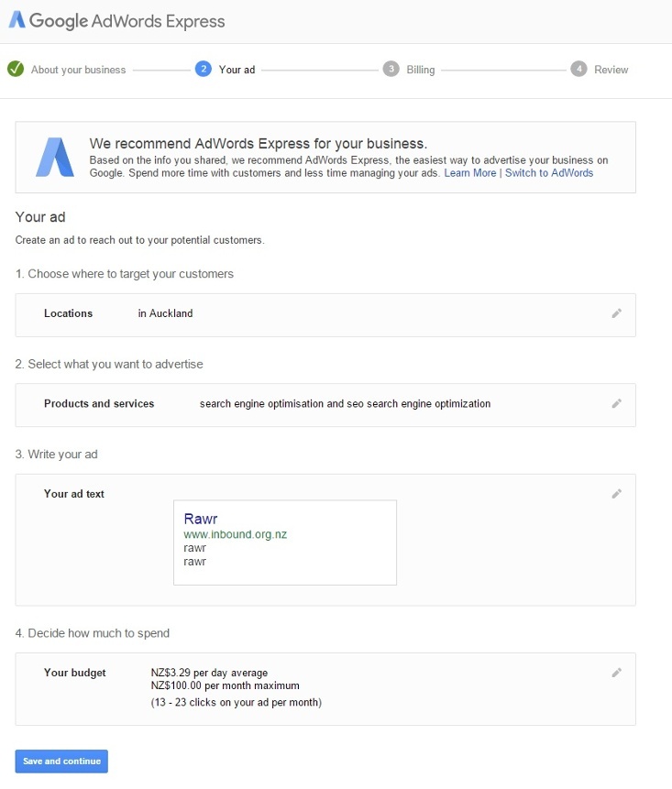Edit Products and services pencil icon
The image size is (672, 789).
tap(617, 403)
